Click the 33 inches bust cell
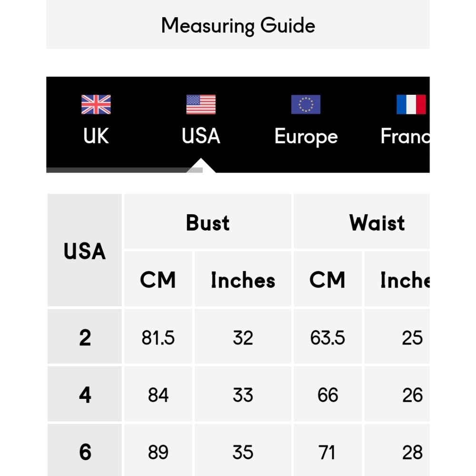The width and height of the screenshot is (476, 476). coord(243,394)
